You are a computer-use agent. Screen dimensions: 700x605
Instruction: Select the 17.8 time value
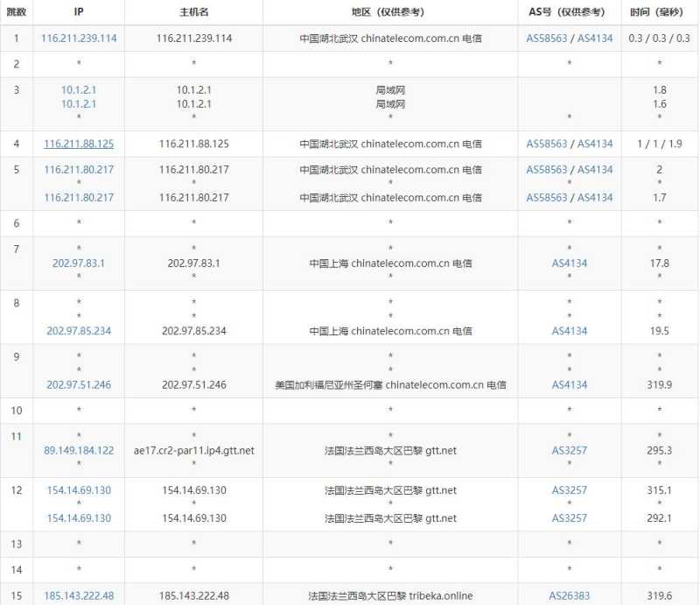(660, 264)
